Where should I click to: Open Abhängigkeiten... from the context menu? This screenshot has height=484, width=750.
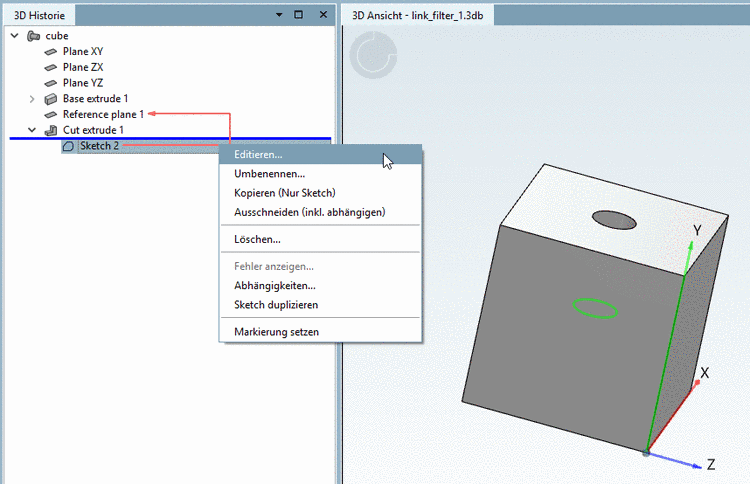click(x=320, y=286)
